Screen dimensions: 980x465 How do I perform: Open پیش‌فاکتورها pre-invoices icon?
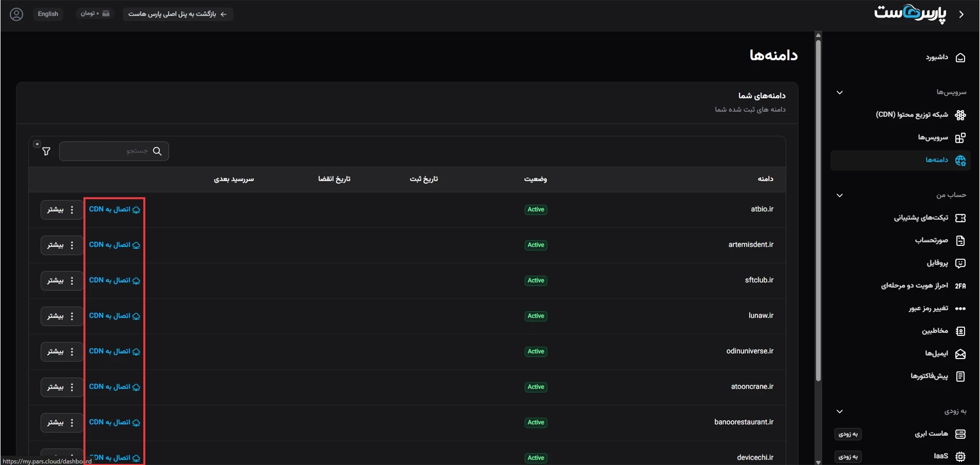961,376
